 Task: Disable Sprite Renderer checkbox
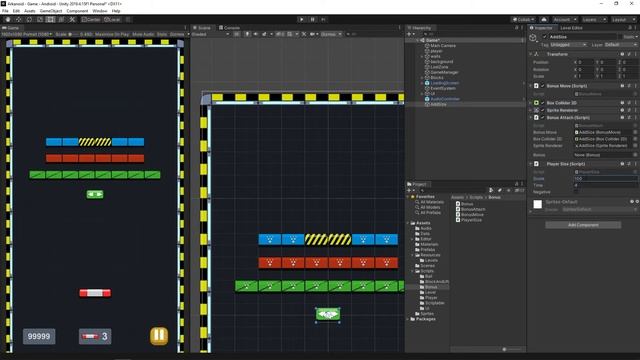coord(542,110)
